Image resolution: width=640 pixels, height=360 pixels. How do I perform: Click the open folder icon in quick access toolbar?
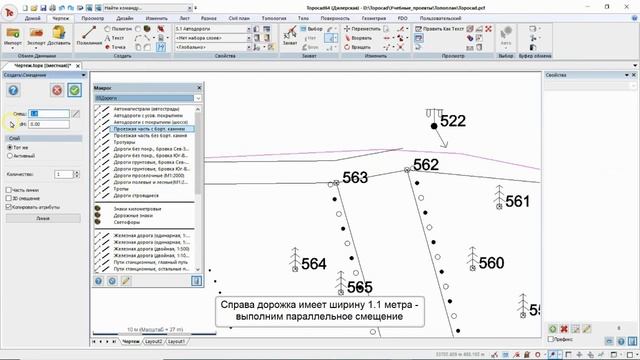(34, 8)
